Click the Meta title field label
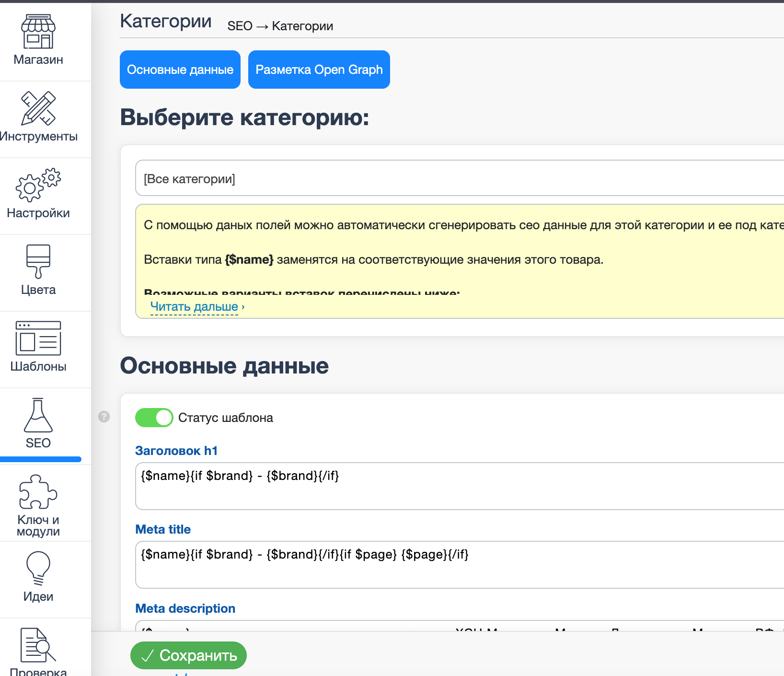The height and width of the screenshot is (676, 784). 163,529
